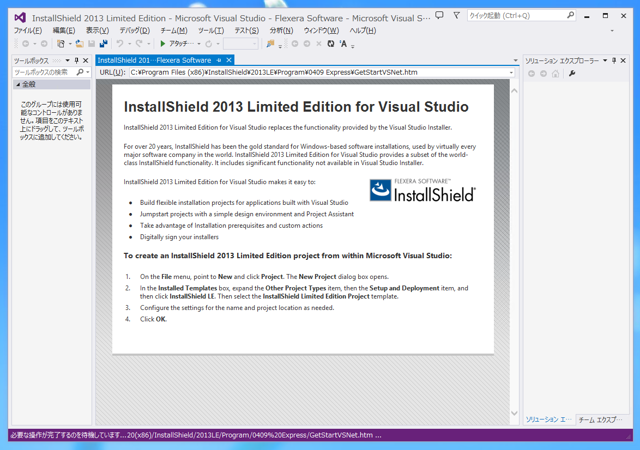Click Solution Explorer Back icon
The height and width of the screenshot is (450, 640).
point(531,74)
